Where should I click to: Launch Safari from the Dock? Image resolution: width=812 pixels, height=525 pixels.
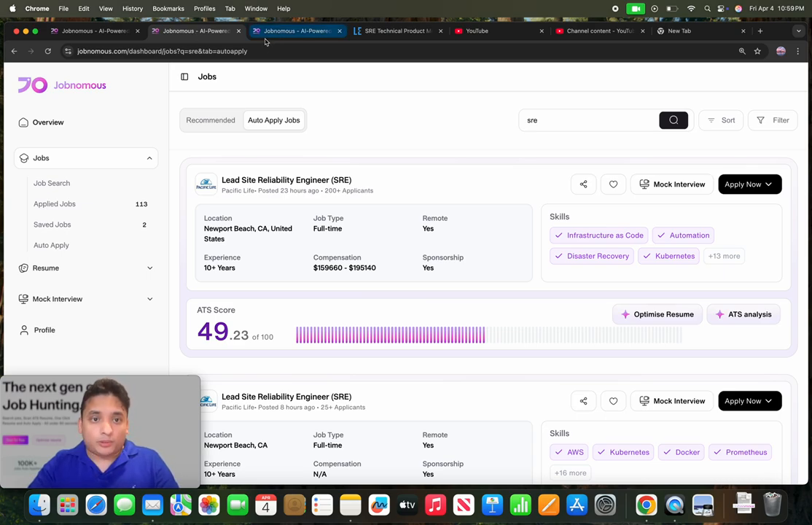click(96, 505)
